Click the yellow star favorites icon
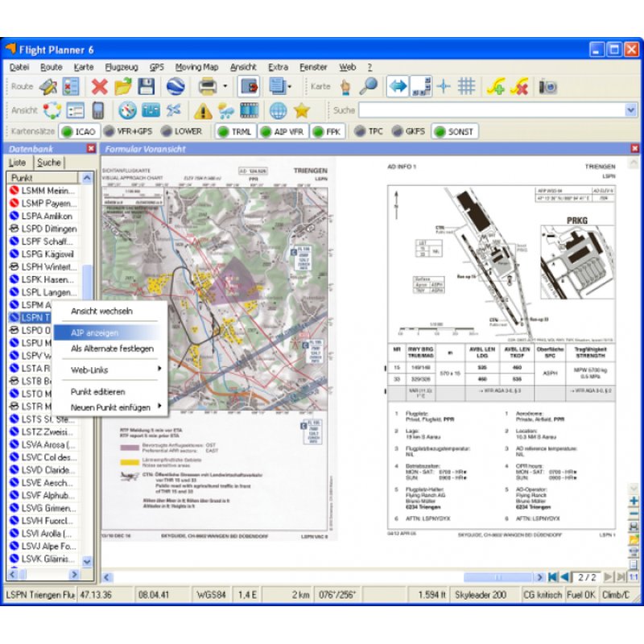The height and width of the screenshot is (644, 644). (301, 110)
